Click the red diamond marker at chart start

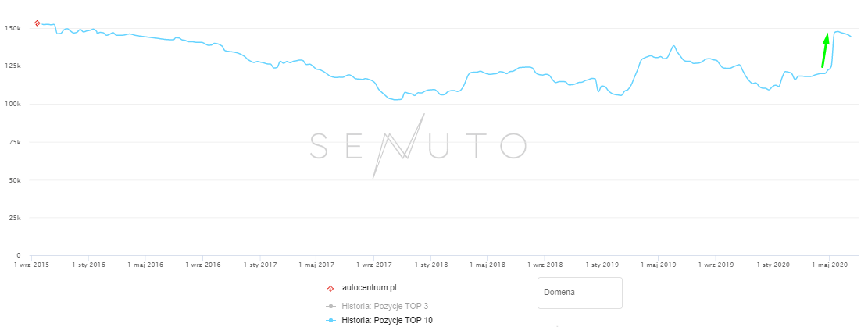tap(37, 23)
